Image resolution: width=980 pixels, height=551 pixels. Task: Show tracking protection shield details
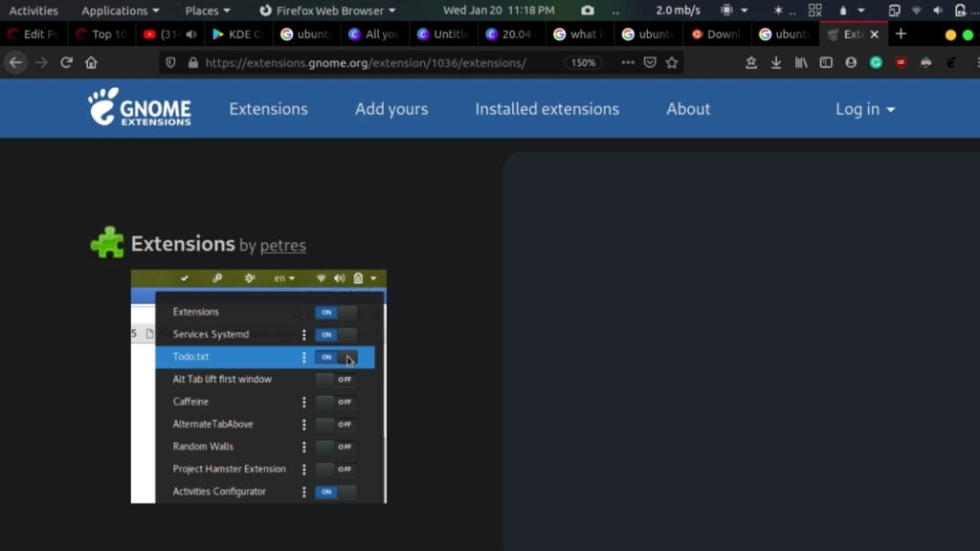tap(170, 62)
